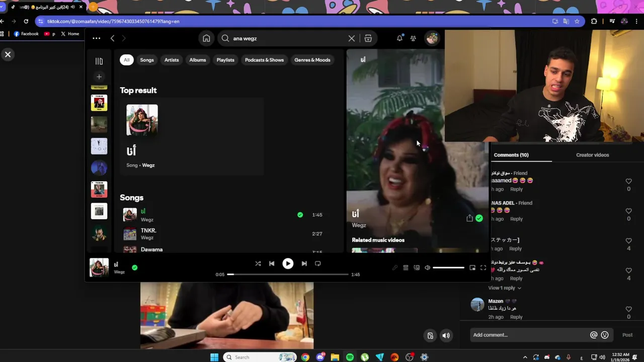The width and height of the screenshot is (644, 362).
Task: Open Facebook bookmark
Action: (26, 34)
